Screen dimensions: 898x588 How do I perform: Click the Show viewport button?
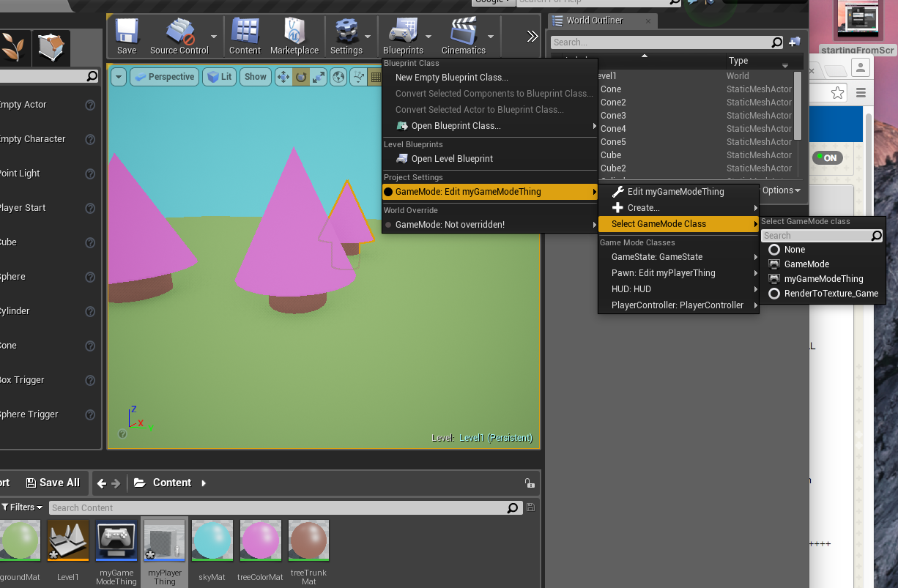tap(256, 77)
